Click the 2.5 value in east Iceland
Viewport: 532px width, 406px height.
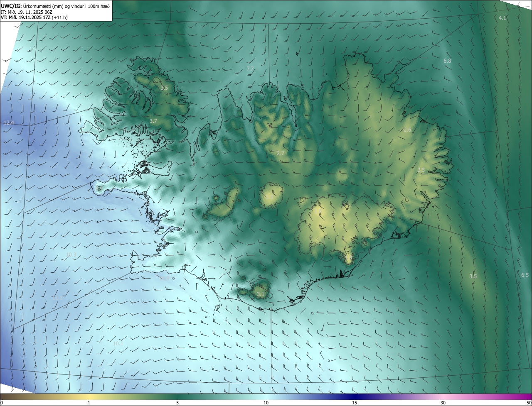[421, 170]
